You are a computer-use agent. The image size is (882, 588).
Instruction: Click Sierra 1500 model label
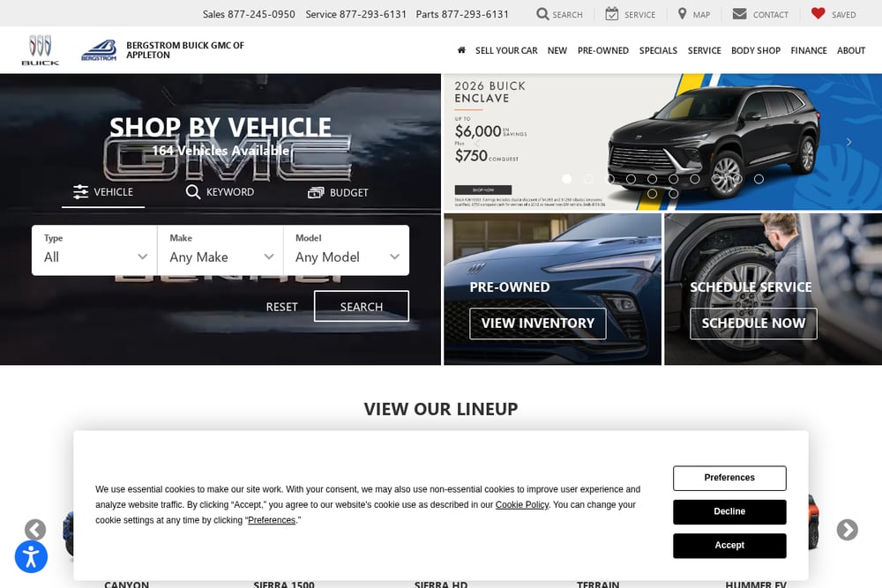click(283, 584)
